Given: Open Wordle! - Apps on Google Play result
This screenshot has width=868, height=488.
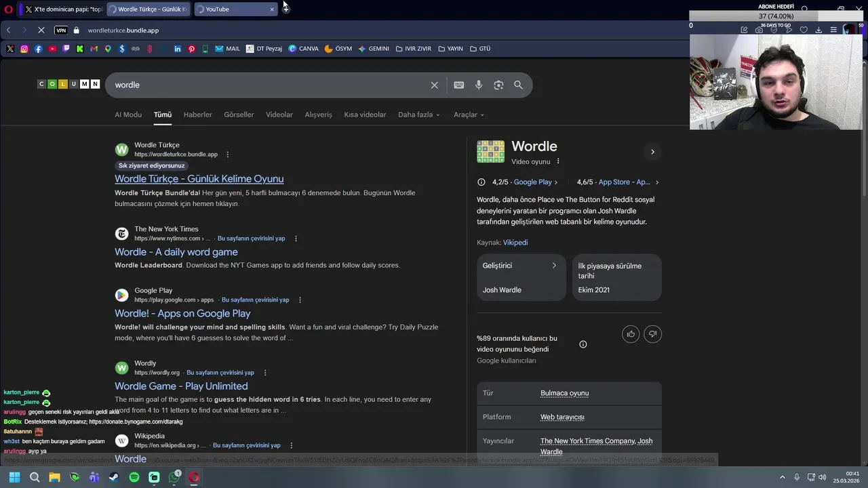Looking at the screenshot, I should coord(182,314).
